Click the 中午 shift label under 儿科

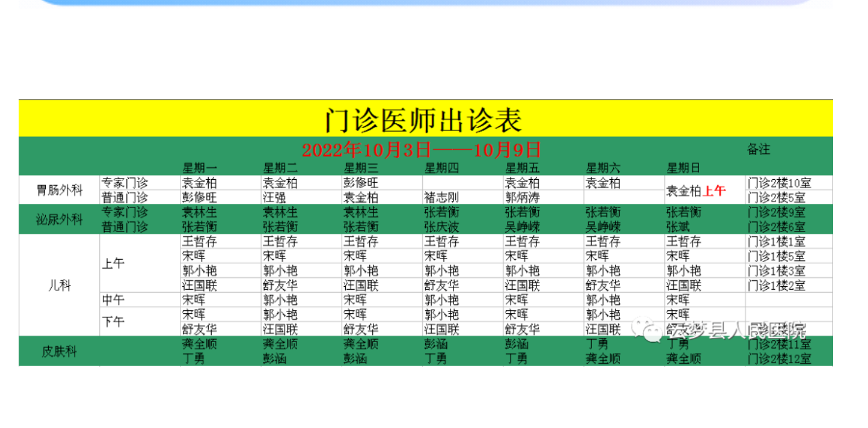coord(114,300)
